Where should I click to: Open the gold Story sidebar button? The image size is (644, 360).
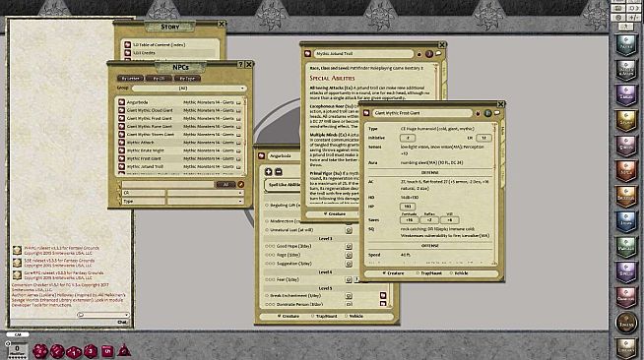[626, 121]
